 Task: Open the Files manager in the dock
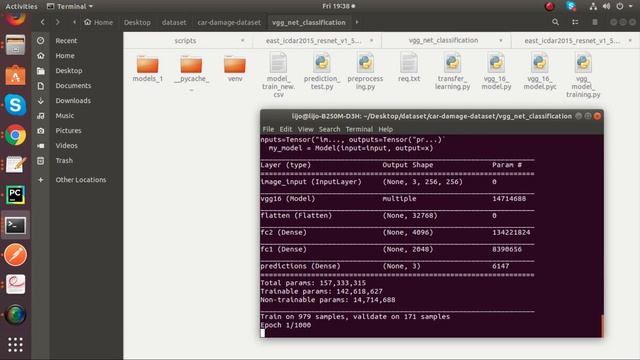15,45
